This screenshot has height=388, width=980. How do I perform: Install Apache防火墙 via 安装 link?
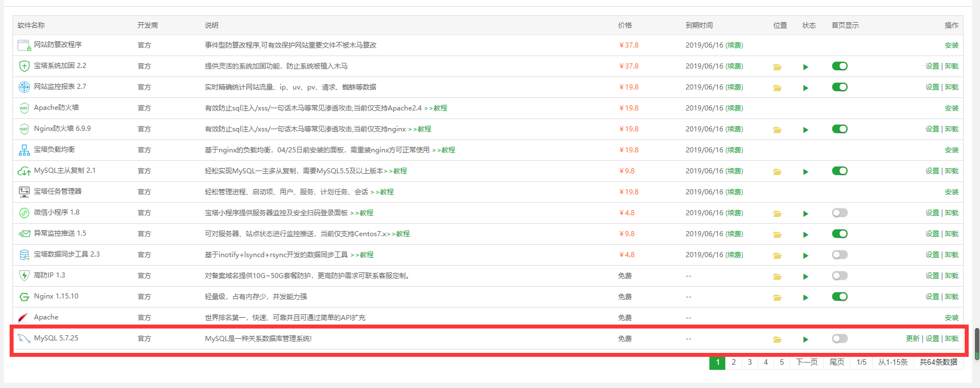pos(952,108)
